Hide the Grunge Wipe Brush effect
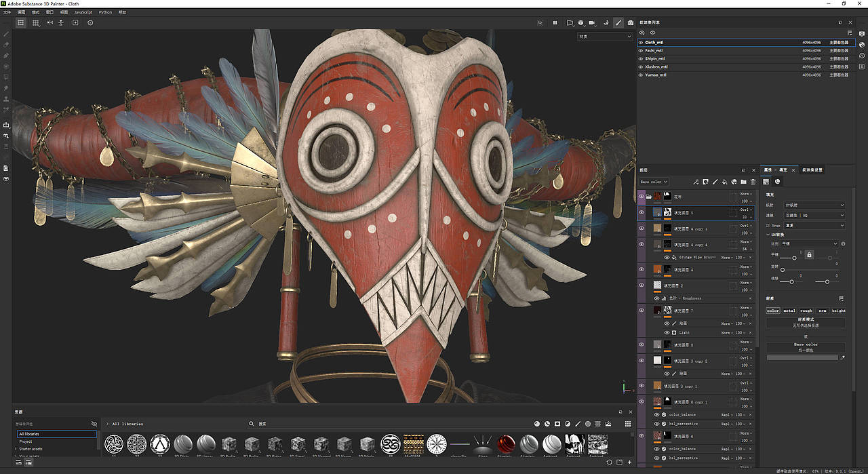The image size is (868, 474). click(x=667, y=258)
